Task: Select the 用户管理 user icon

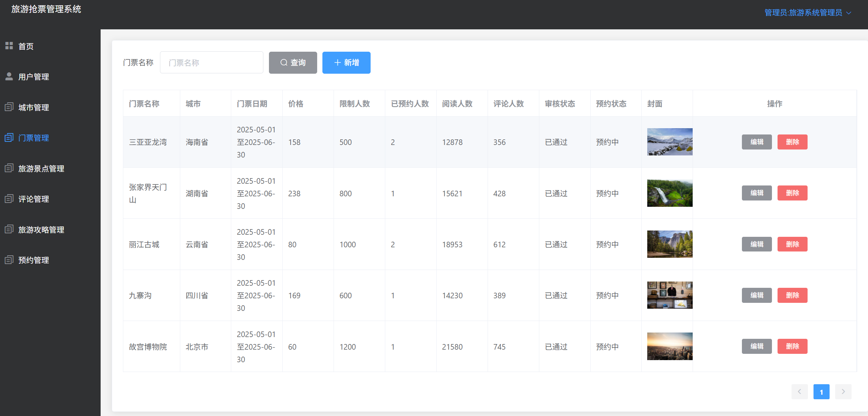Action: coord(9,76)
